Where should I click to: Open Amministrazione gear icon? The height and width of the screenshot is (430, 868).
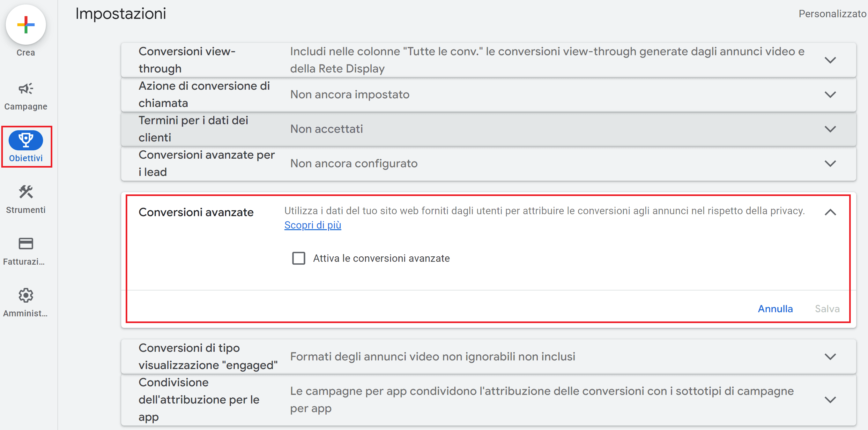pyautogui.click(x=26, y=295)
